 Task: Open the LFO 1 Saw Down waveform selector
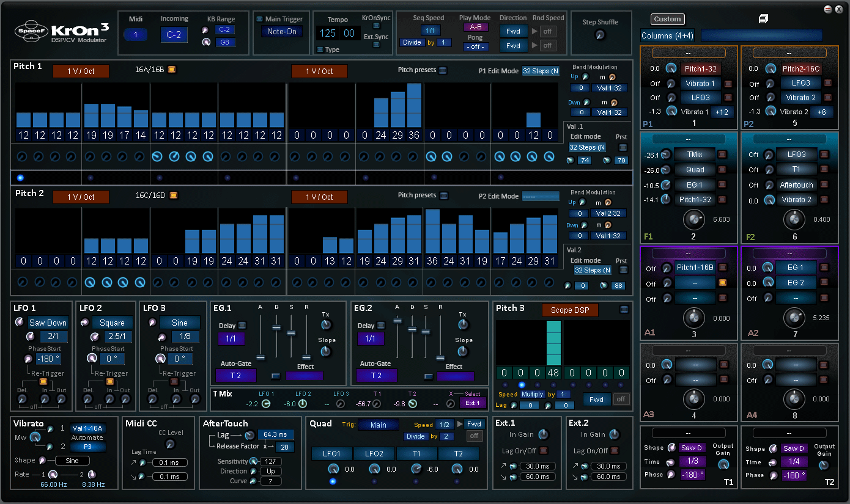click(48, 323)
